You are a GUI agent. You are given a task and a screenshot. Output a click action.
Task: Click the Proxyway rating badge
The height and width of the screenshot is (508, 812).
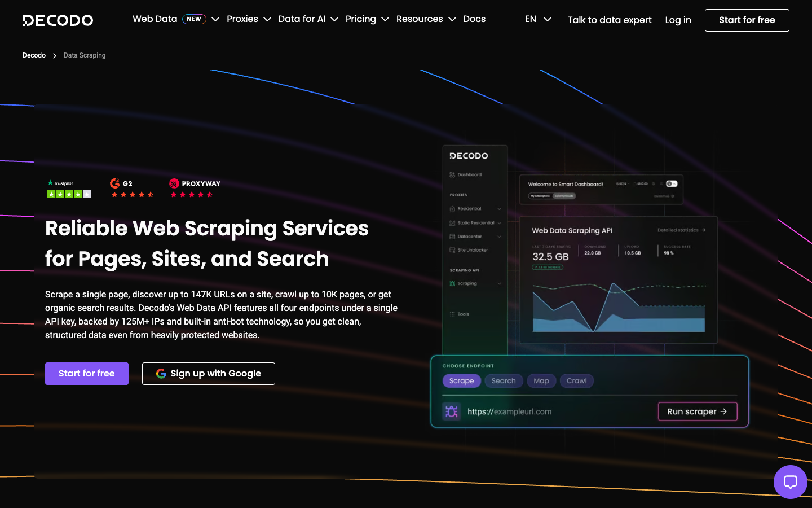[195, 189]
